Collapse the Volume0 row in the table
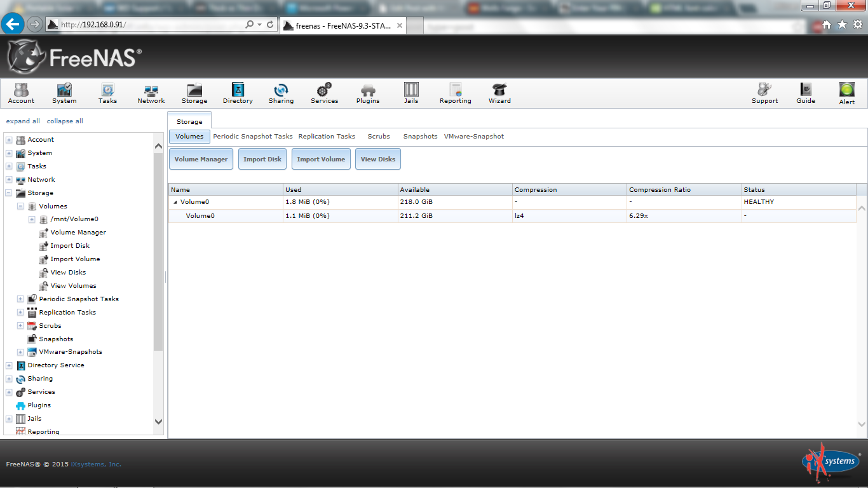 point(175,202)
